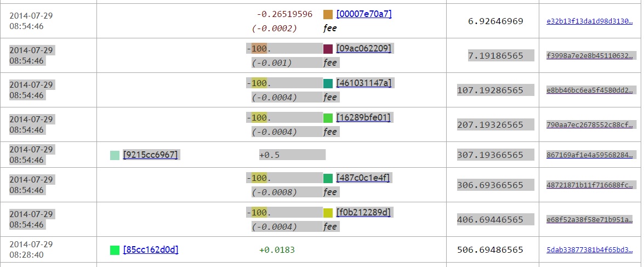Click the orange swatch beside 00007e70a7
Image resolution: width=644 pixels, height=267 pixels.
[328, 15]
